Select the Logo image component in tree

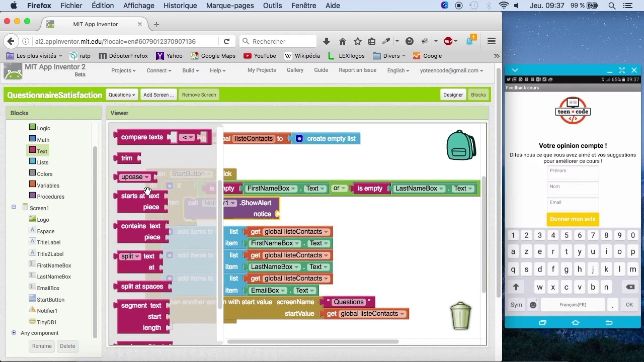39,219
